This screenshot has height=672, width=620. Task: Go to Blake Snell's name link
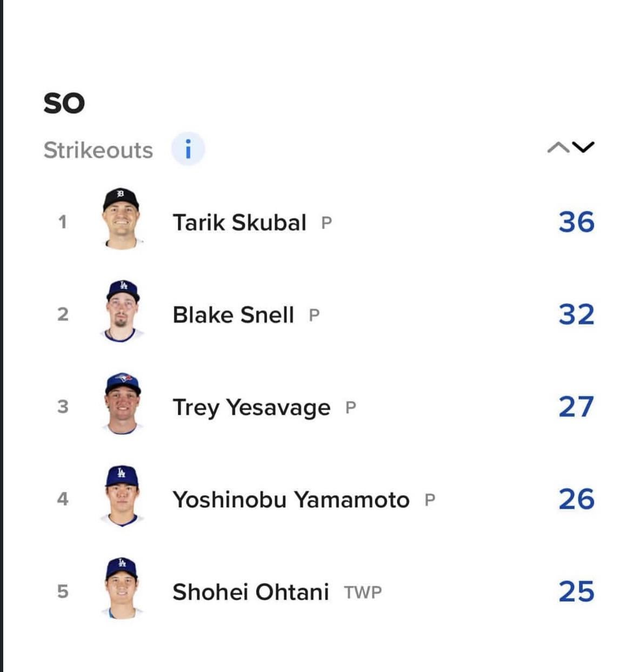point(233,315)
